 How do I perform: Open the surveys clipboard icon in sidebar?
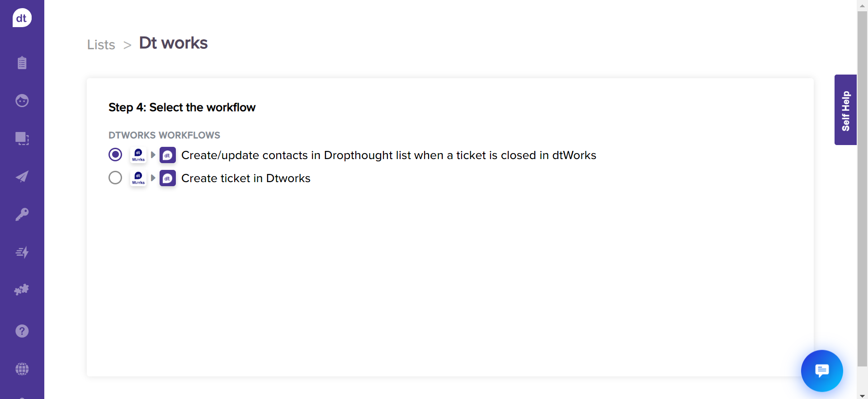pos(22,63)
